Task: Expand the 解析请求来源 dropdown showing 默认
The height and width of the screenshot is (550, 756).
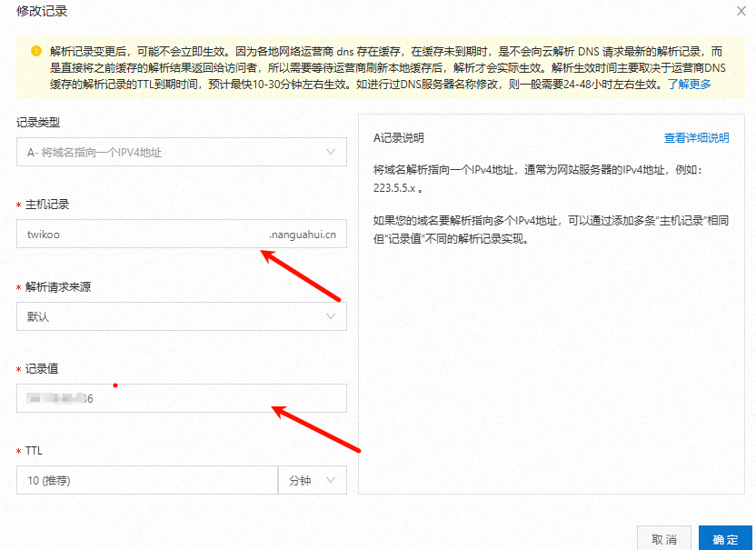Action: 181,315
